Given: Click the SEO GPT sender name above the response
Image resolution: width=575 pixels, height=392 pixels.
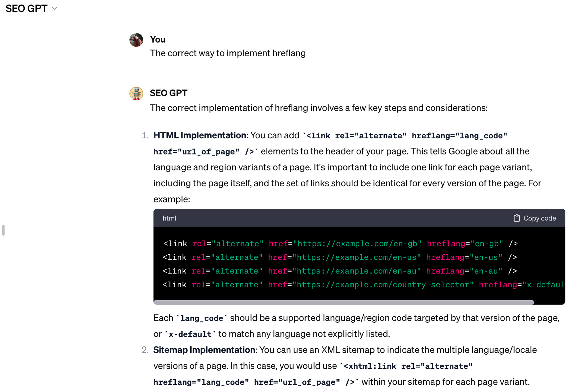Looking at the screenshot, I should pyautogui.click(x=168, y=93).
